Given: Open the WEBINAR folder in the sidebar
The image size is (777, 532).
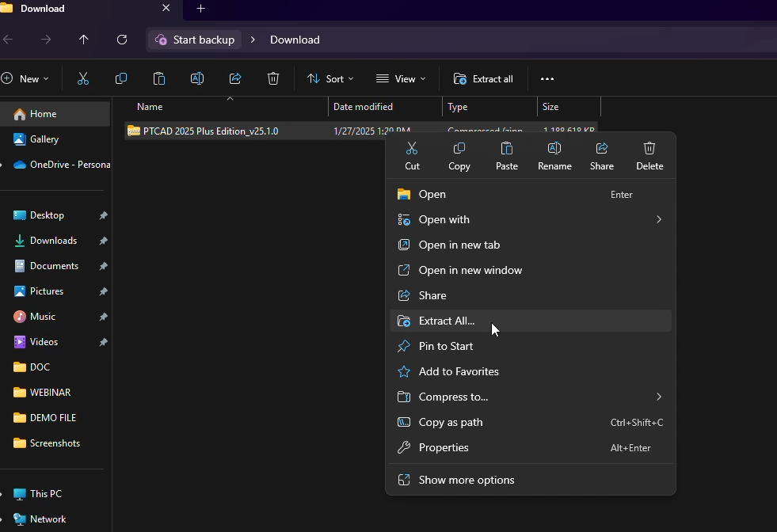Looking at the screenshot, I should pos(55,393).
